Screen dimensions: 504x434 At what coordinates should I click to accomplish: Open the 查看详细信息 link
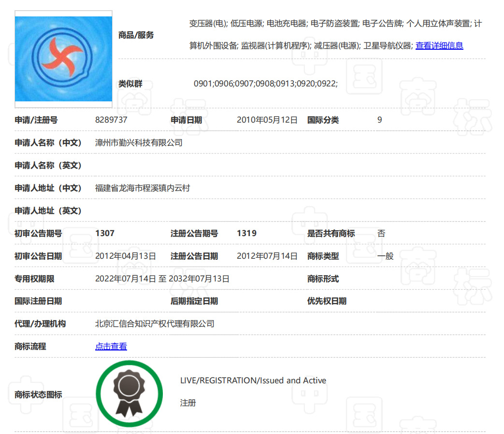pyautogui.click(x=439, y=45)
